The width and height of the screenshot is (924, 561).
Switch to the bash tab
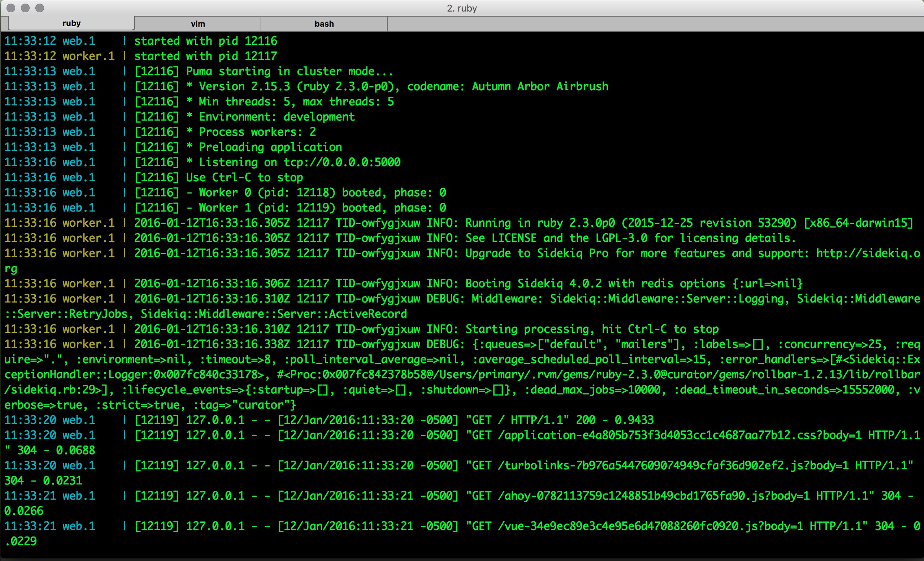(x=324, y=23)
